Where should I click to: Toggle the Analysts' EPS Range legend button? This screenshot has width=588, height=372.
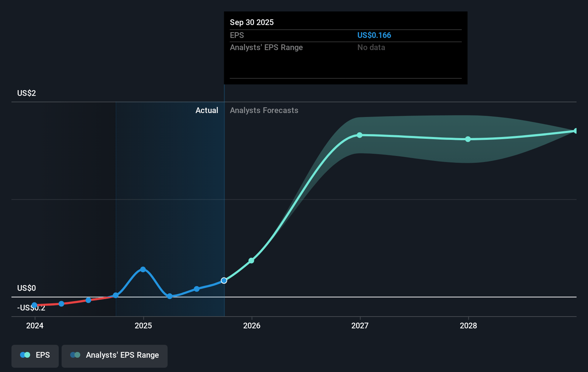115,356
